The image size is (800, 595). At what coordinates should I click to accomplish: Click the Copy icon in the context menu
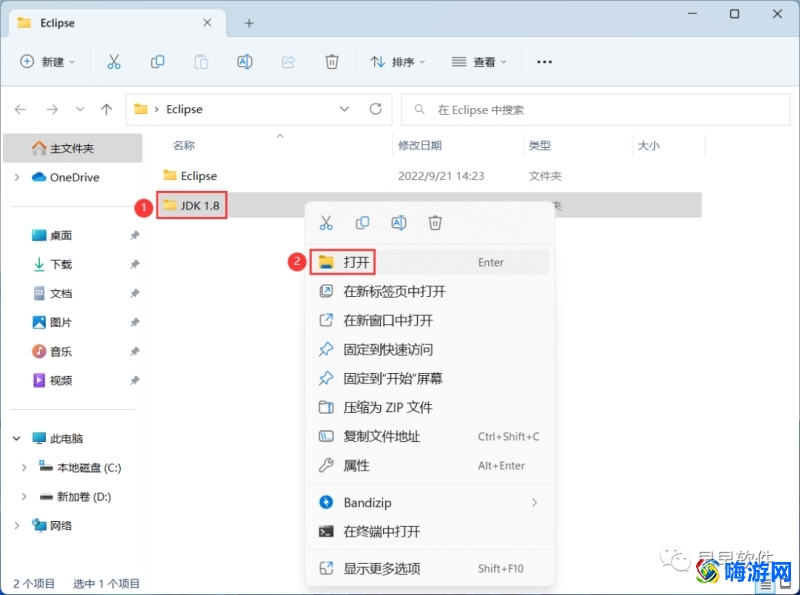point(362,222)
